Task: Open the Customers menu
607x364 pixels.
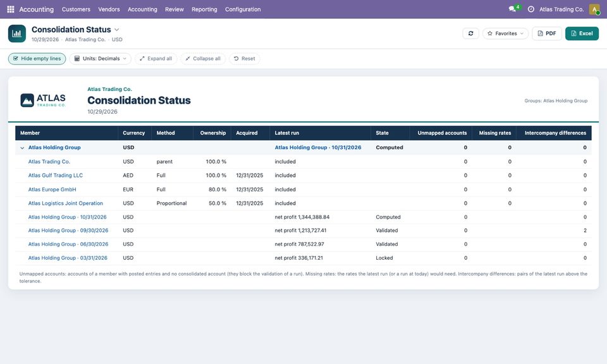Action: tap(76, 9)
